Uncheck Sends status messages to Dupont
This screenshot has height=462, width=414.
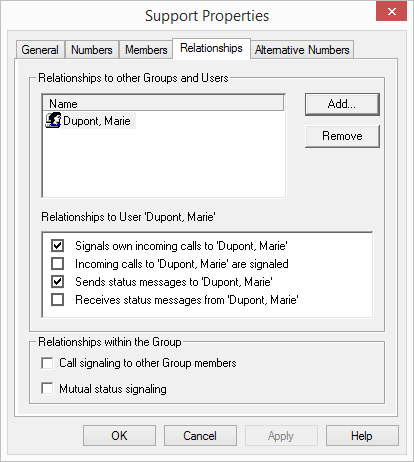pyautogui.click(x=57, y=282)
